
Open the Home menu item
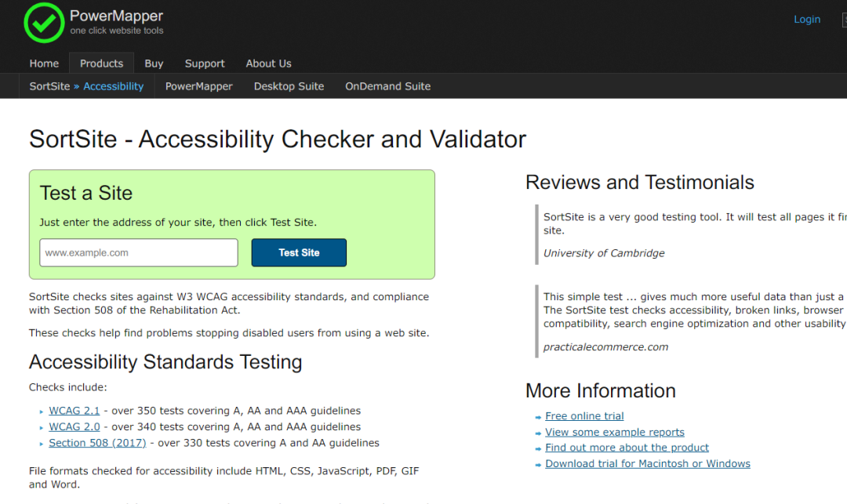tap(44, 63)
